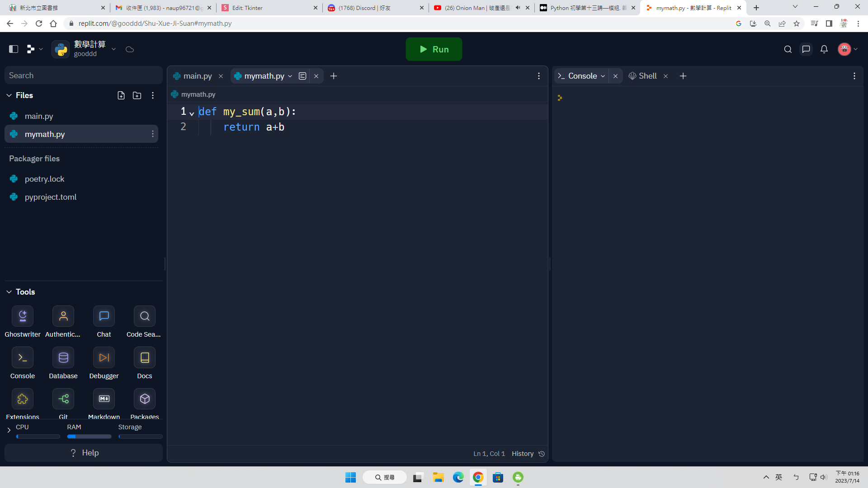The height and width of the screenshot is (488, 868).
Task: Open the notifications bell
Action: pyautogui.click(x=824, y=49)
